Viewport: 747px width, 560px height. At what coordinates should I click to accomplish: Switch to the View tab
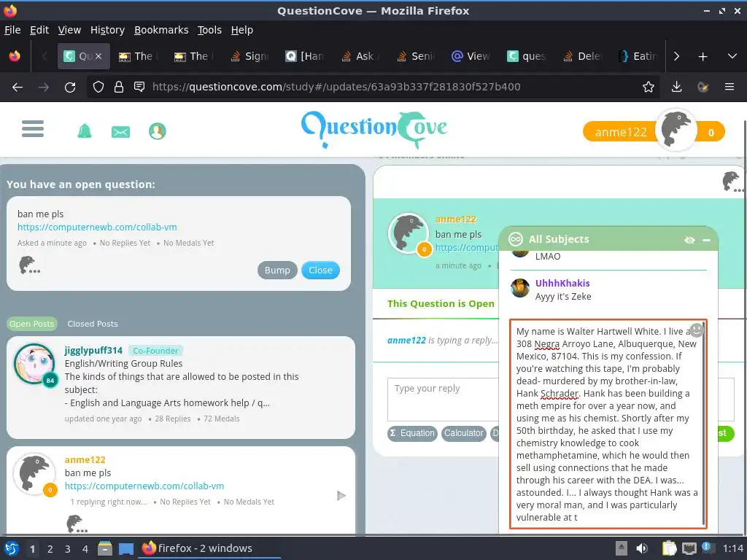[x=471, y=56]
